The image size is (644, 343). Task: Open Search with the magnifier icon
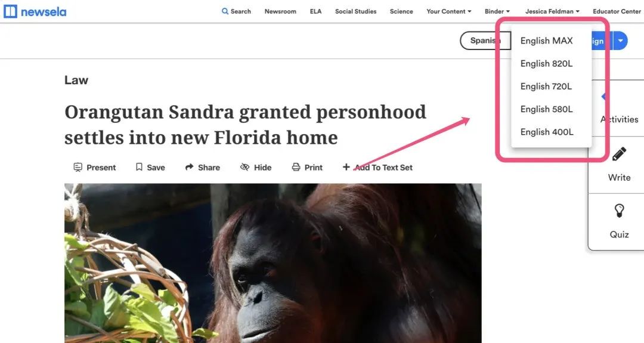tap(225, 11)
